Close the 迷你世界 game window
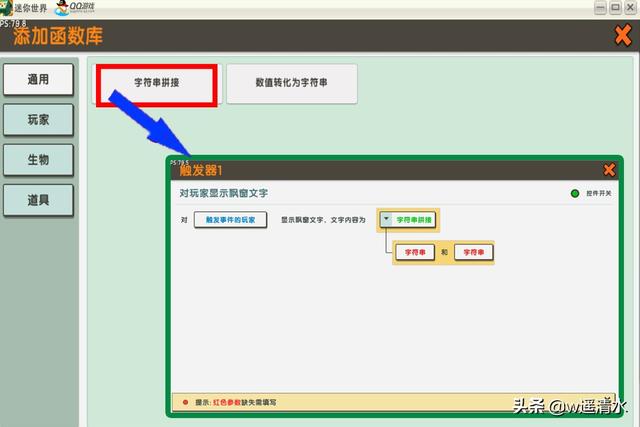Viewport: 640px width, 427px height. (631, 7)
